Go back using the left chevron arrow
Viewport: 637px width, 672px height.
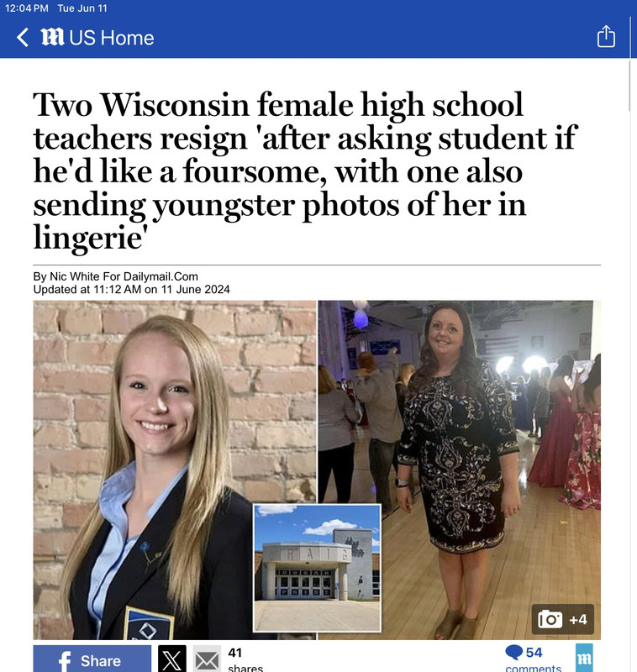click(23, 37)
